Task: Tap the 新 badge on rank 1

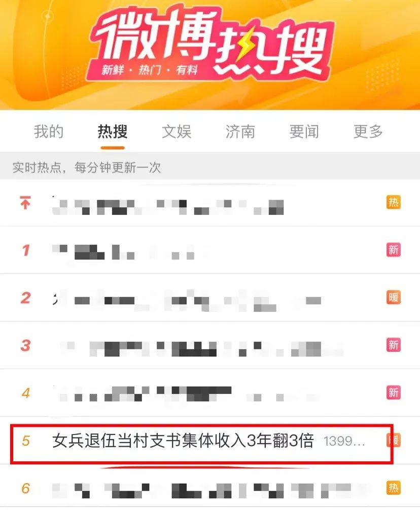Action: (393, 250)
